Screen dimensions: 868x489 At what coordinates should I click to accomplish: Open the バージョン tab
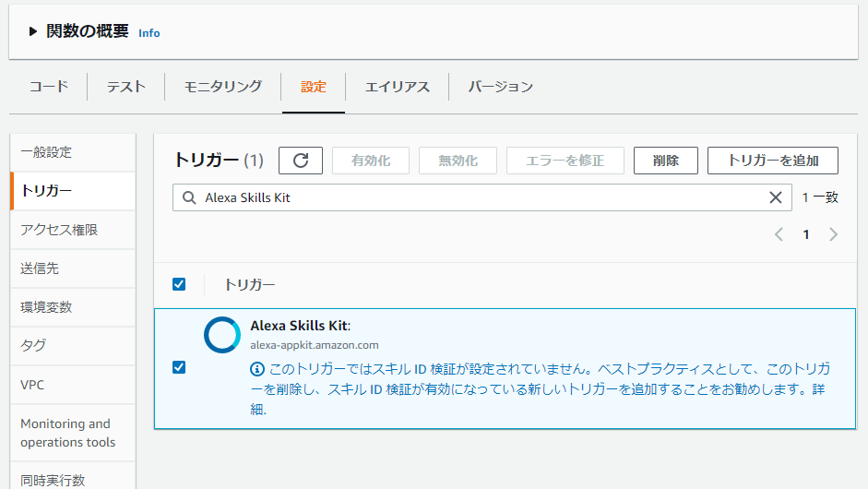point(501,87)
